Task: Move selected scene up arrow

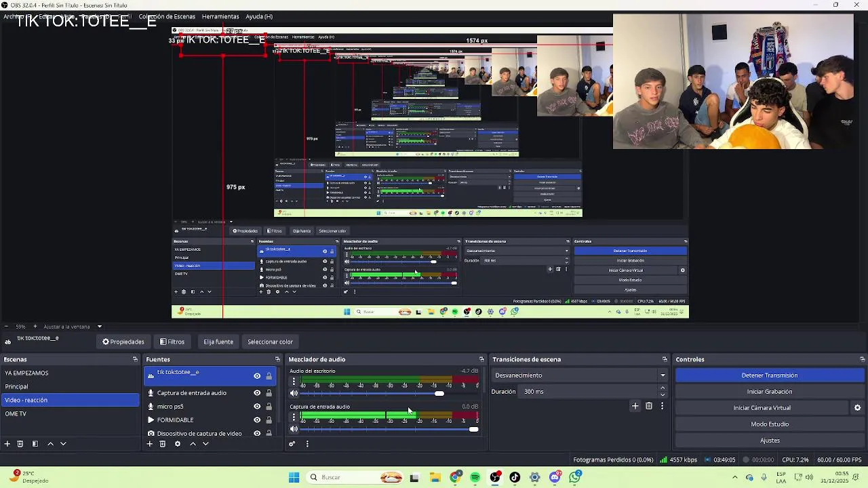Action: (x=50, y=444)
